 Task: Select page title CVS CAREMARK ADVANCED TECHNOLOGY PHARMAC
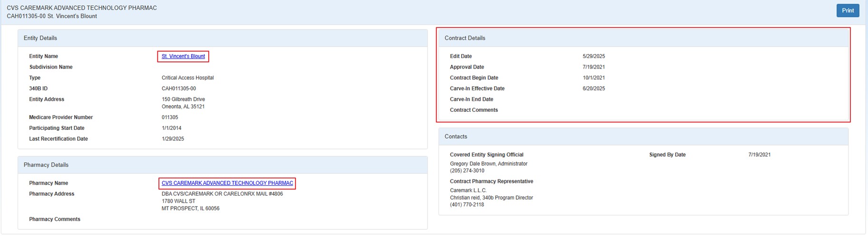(82, 8)
